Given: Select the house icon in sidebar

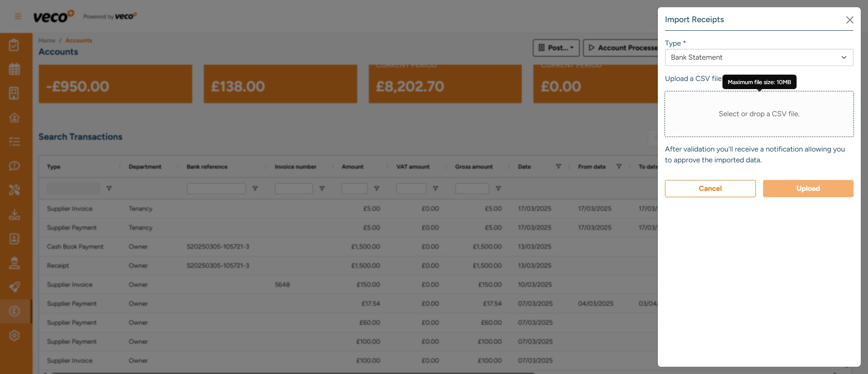Looking at the screenshot, I should pyautogui.click(x=14, y=118).
